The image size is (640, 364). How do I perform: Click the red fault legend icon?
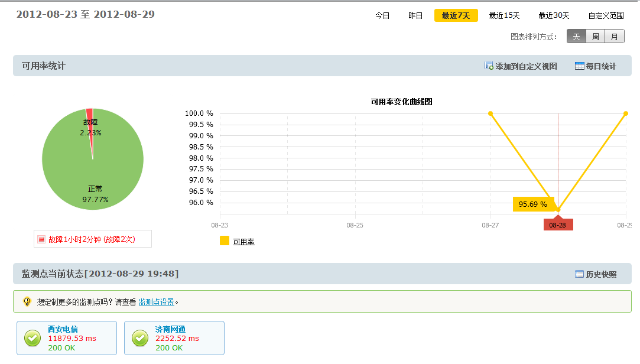41,239
